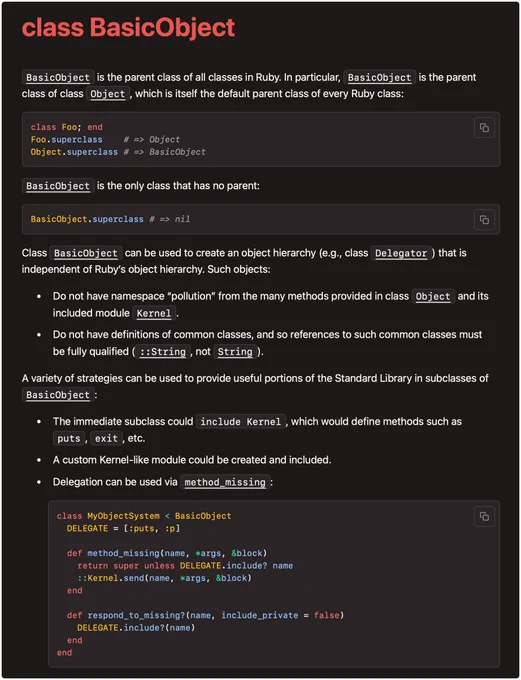Open BasicObject link after 'in subclasses of'
This screenshot has height=680, width=521.
(58, 395)
